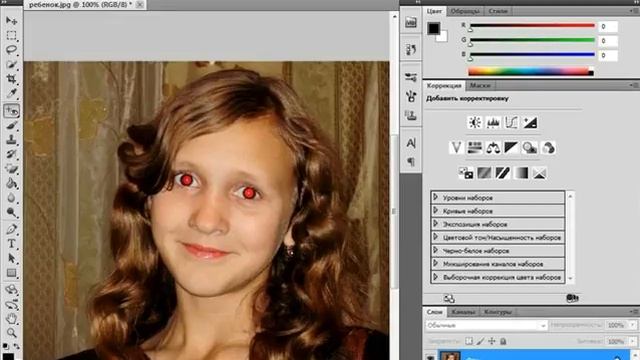Select the Rectangle shape tool
The height and width of the screenshot is (360, 640).
11,273
